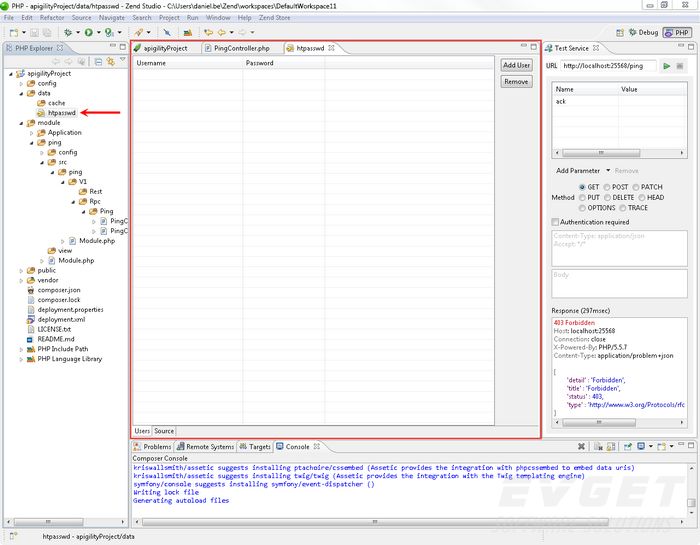
Task: Switch to the apigilityProject editor tab
Action: [161, 48]
